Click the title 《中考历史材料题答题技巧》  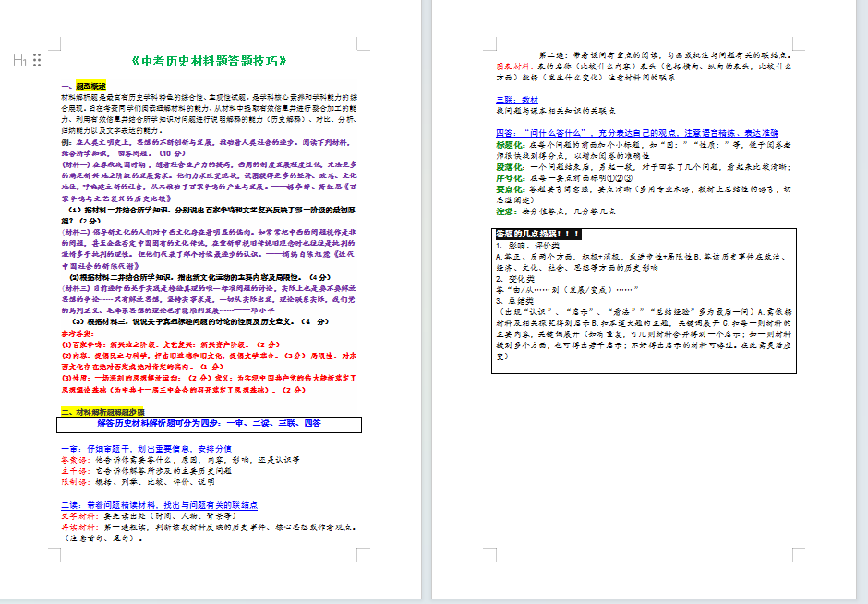[210, 61]
